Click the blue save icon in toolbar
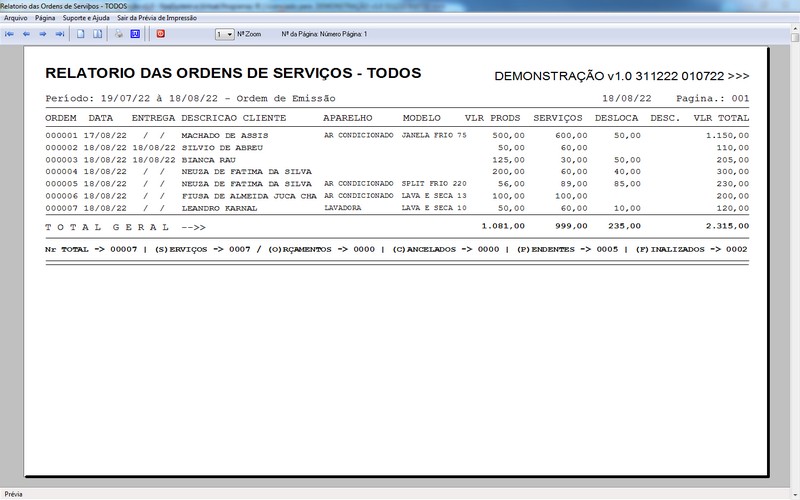This screenshot has height=500, width=800. (135, 34)
